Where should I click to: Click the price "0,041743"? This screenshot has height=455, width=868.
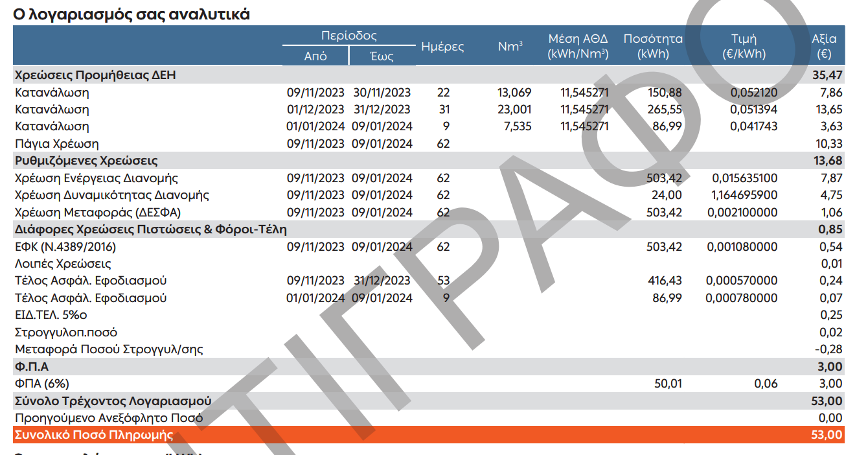[754, 126]
